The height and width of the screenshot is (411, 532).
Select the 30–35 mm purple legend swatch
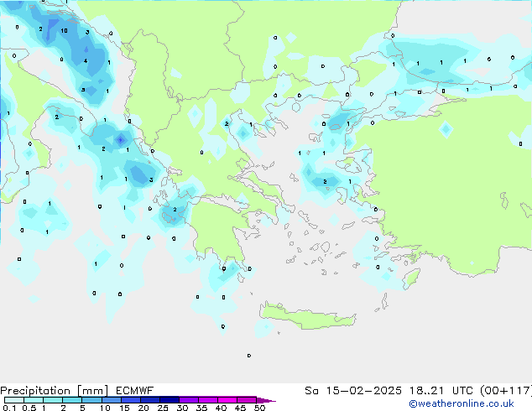(x=189, y=400)
